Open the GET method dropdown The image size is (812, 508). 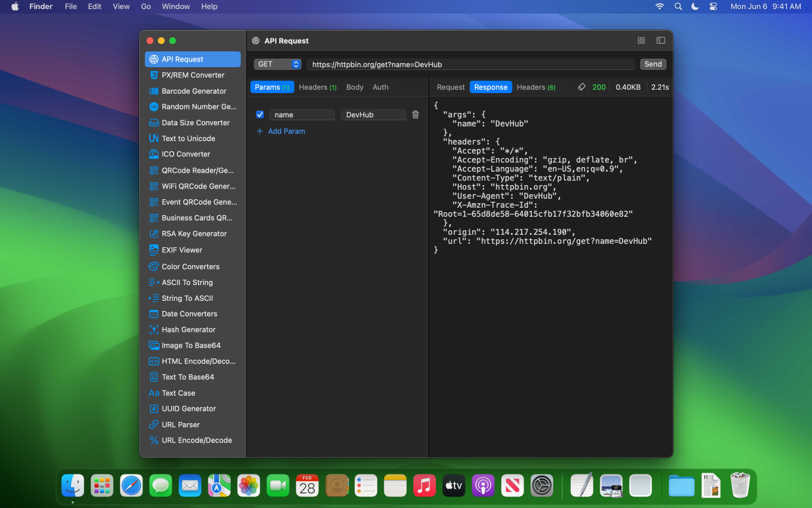(x=277, y=64)
